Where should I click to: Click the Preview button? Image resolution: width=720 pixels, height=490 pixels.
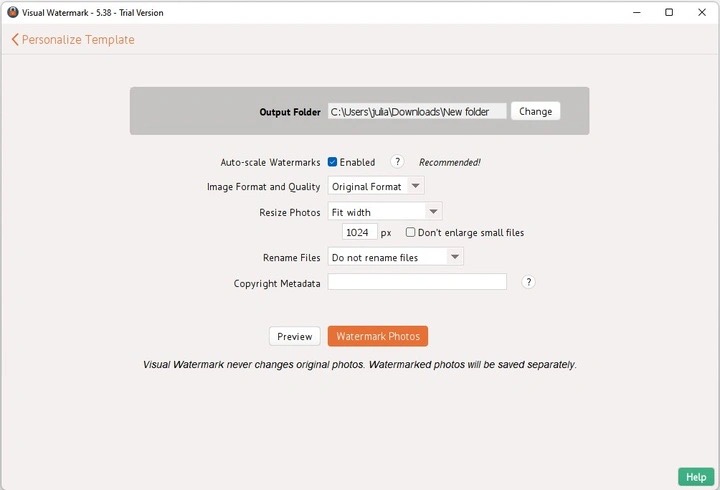point(294,336)
